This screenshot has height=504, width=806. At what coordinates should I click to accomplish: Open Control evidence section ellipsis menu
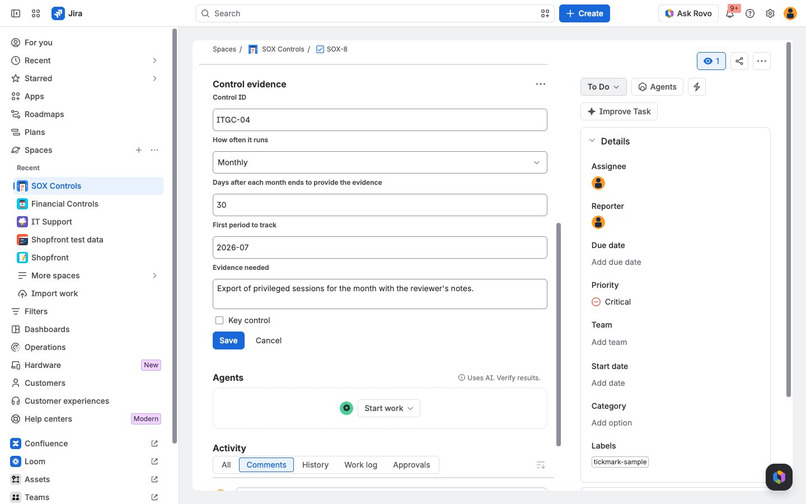540,84
